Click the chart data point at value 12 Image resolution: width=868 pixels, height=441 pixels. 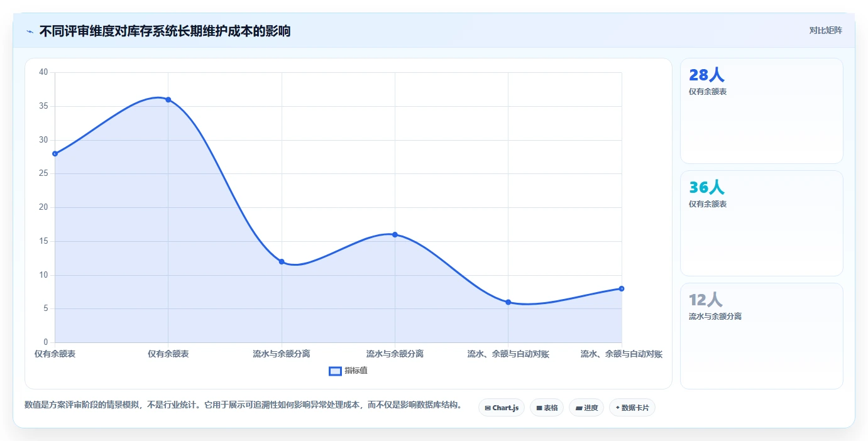tap(282, 261)
